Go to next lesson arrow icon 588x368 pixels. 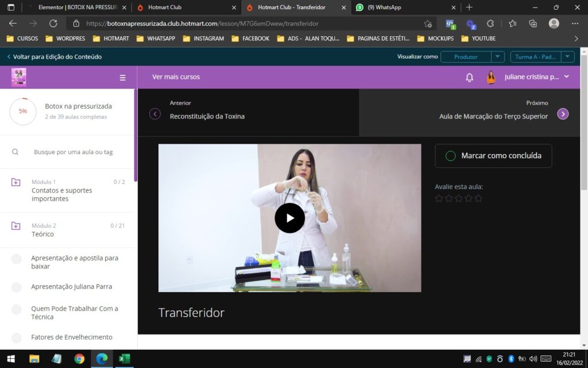click(x=563, y=114)
